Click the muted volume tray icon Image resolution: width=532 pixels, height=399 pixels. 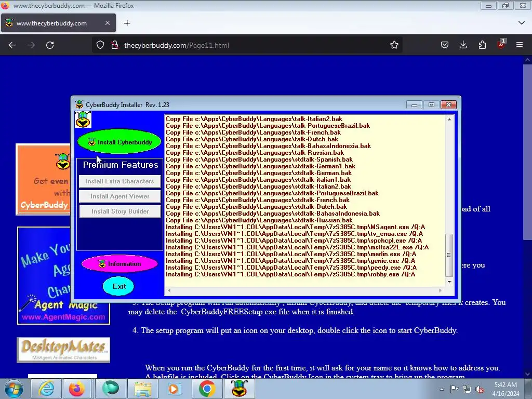pyautogui.click(x=480, y=389)
